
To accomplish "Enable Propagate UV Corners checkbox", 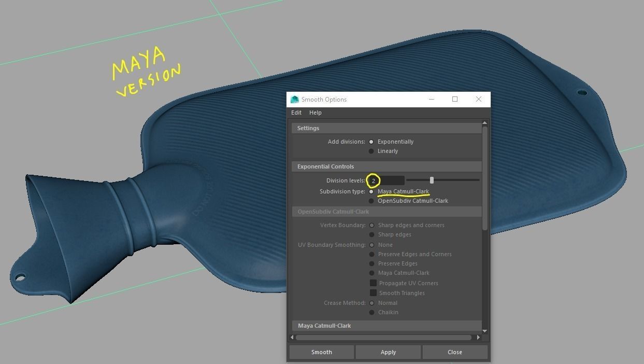I will 373,283.
